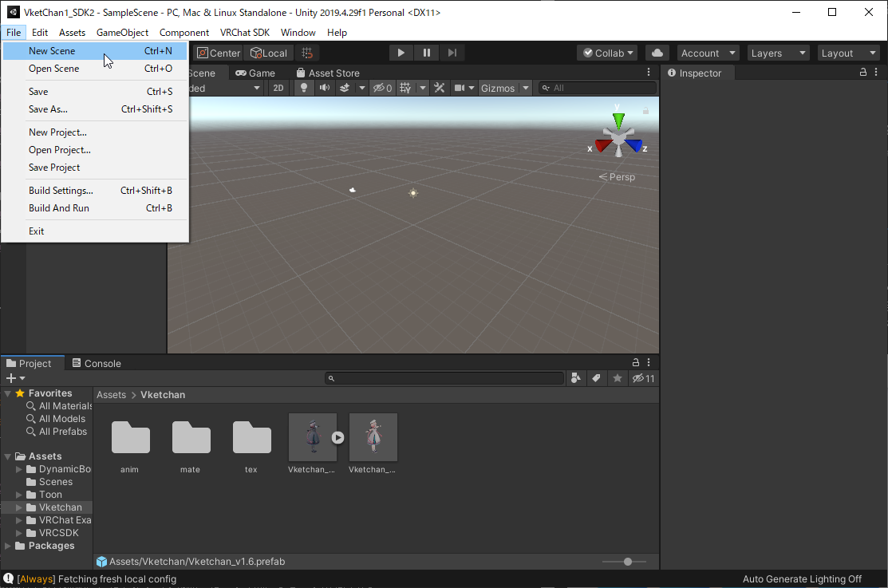Viewport: 888px width, 588px height.
Task: Click the favorites star icon in Project panel
Action: pyautogui.click(x=617, y=378)
